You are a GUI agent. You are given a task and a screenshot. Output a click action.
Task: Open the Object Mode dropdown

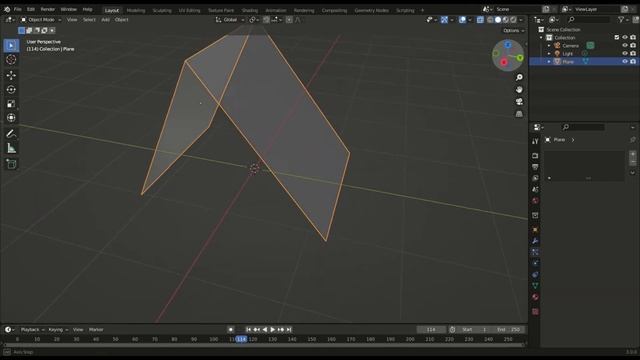(x=40, y=20)
